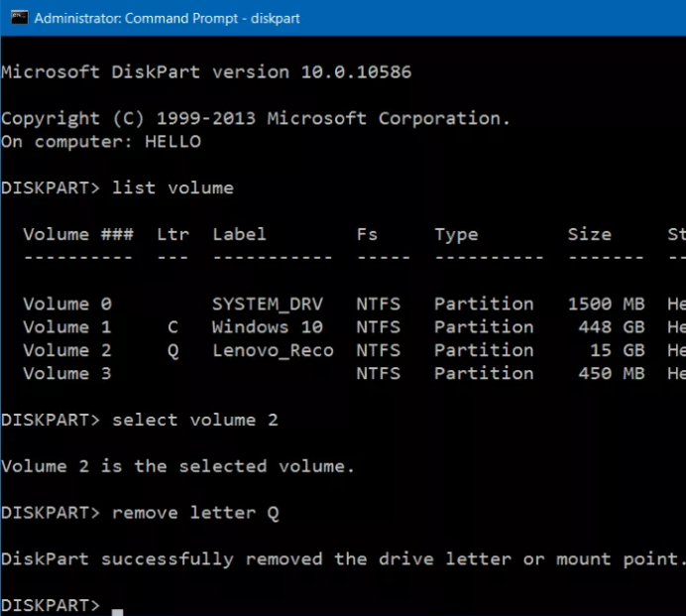Click the 448 GB size value

pyautogui.click(x=612, y=327)
